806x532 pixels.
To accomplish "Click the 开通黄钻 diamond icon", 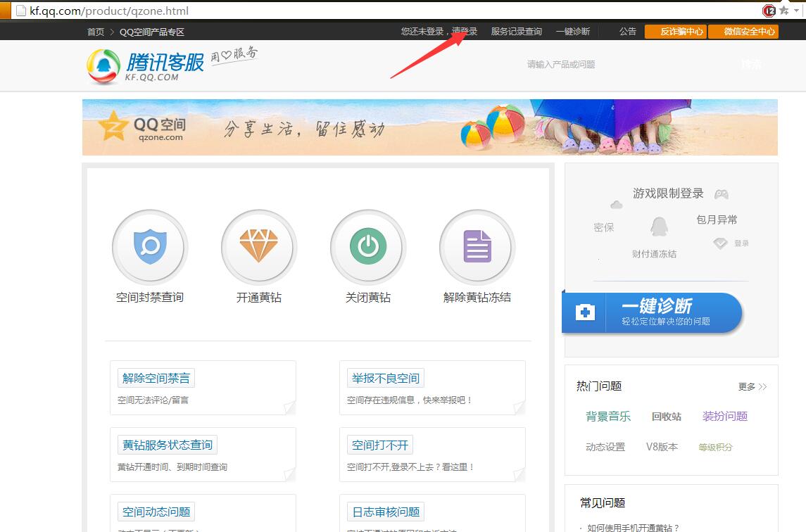I will point(258,247).
